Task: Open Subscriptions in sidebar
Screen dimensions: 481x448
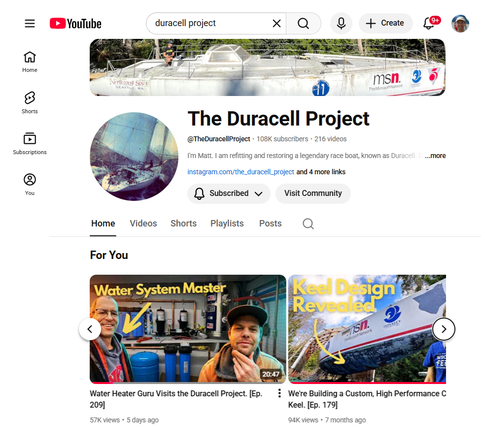Action: pos(30,143)
